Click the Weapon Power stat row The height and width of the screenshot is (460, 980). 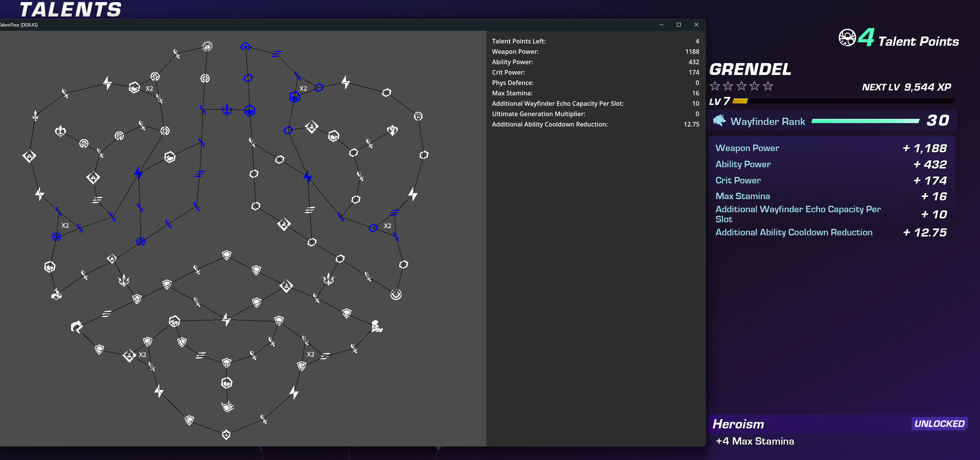pyautogui.click(x=830, y=148)
